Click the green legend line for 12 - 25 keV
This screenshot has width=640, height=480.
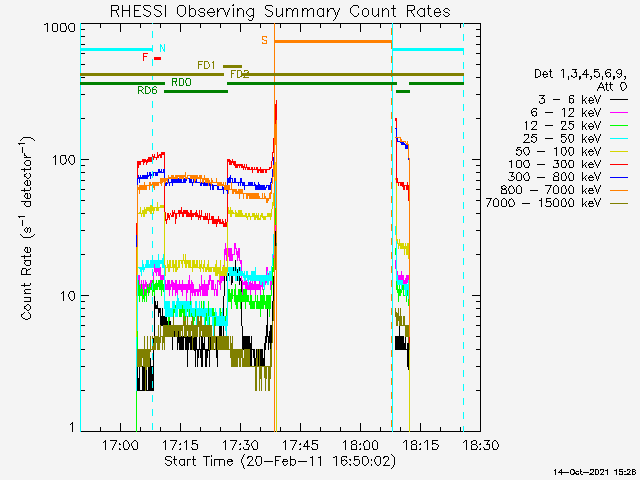(619, 125)
